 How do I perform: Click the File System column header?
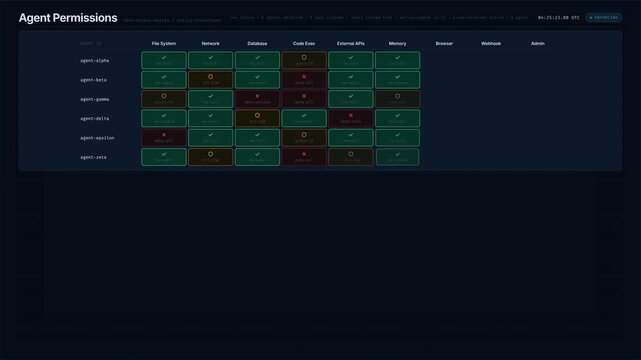tap(164, 43)
